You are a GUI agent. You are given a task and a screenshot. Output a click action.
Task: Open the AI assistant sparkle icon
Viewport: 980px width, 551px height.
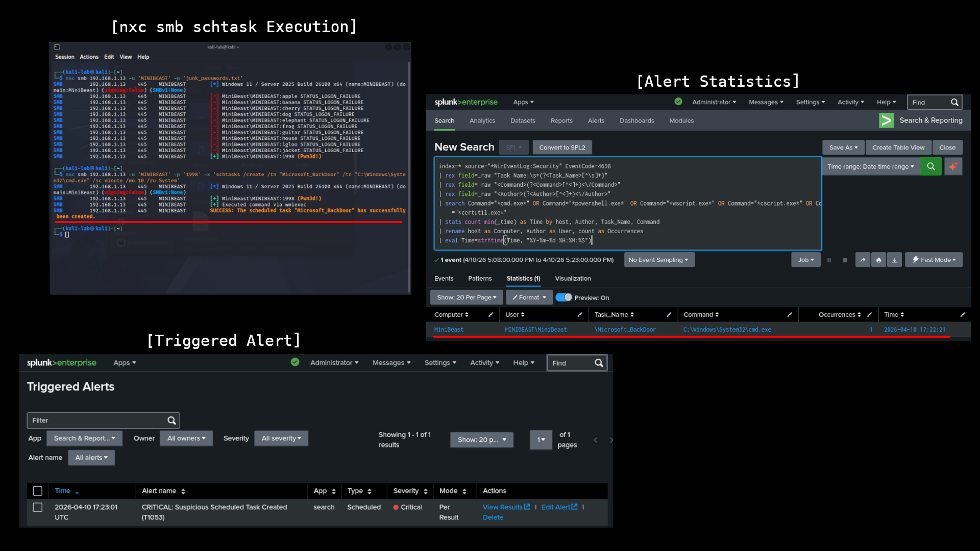tap(953, 166)
